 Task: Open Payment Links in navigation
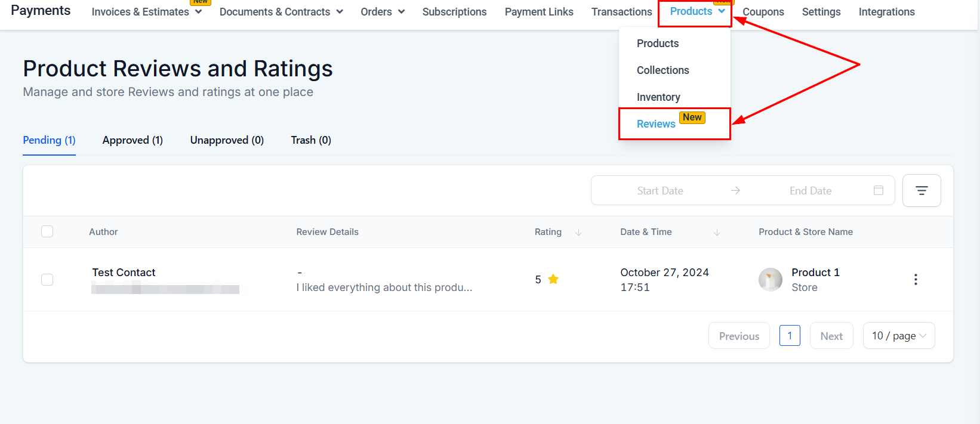pyautogui.click(x=539, y=12)
